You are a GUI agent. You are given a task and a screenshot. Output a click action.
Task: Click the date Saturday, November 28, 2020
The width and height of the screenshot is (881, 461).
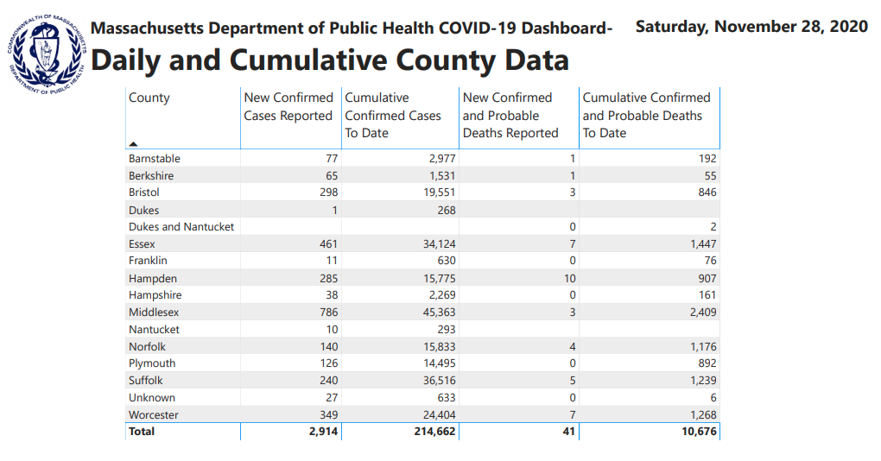(x=752, y=27)
